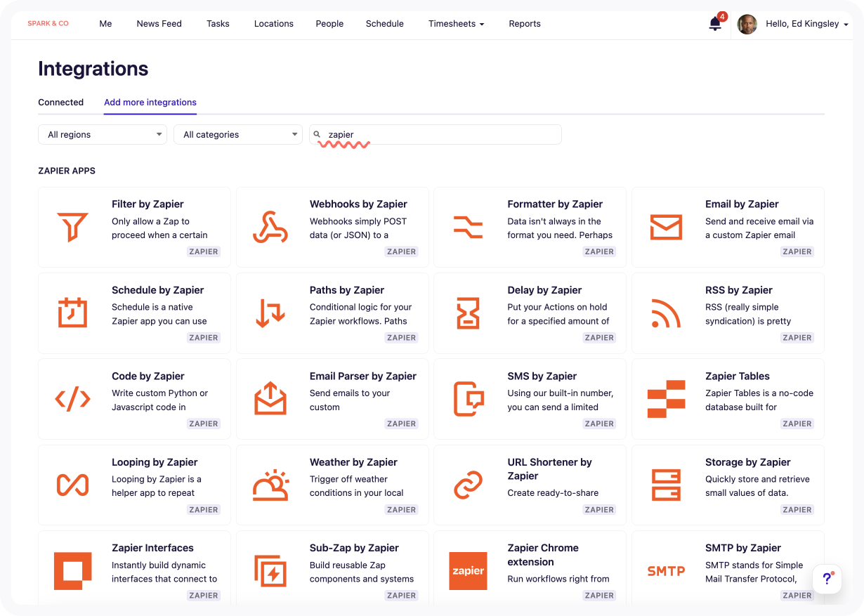
Task: Click the Weather by Zapier cloud icon
Action: click(270, 485)
